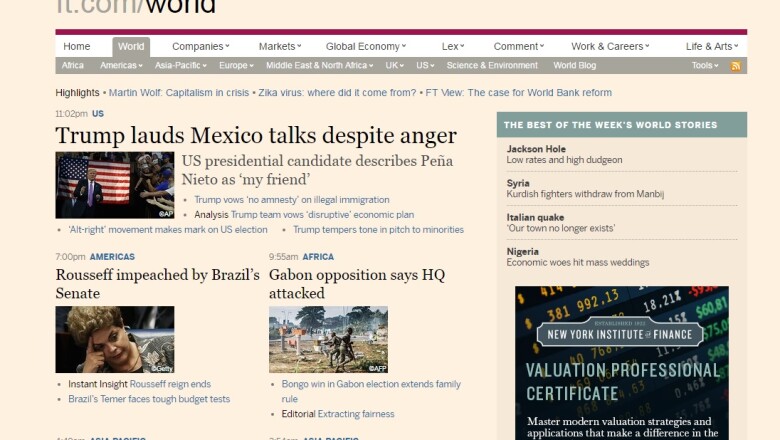Expand Life & Arts menu
The height and width of the screenshot is (440, 780).
712,46
